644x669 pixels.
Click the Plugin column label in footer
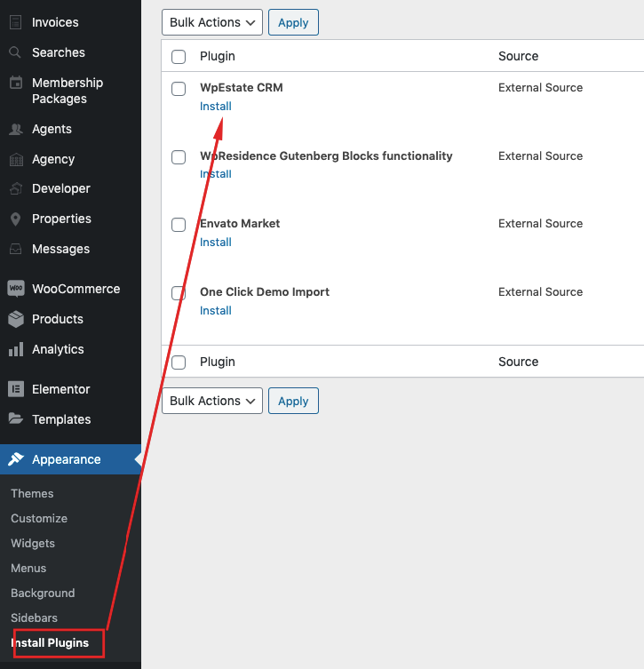point(218,362)
